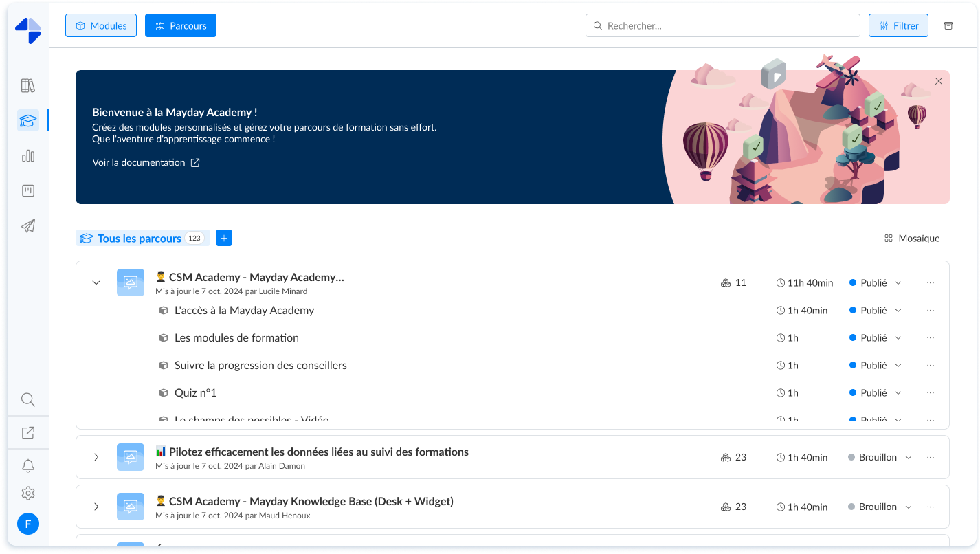Switch to Mosaïque view
Screen dimensions: 980x554
tap(912, 239)
